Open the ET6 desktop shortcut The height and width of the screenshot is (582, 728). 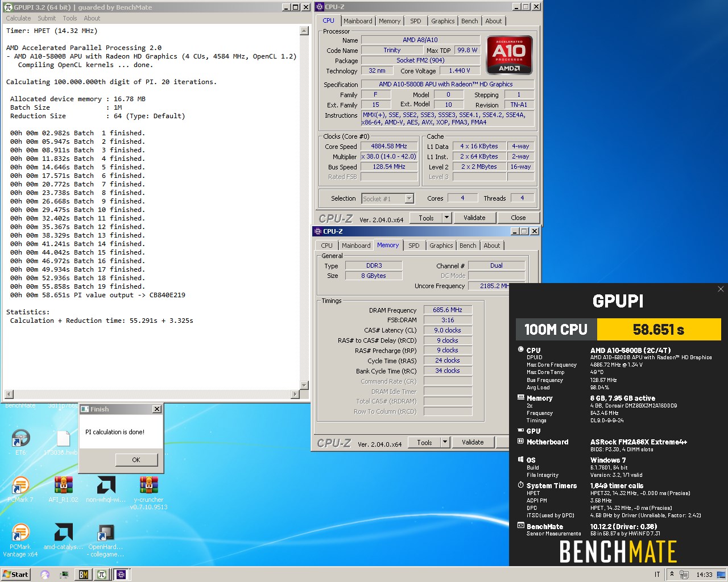[x=21, y=439]
